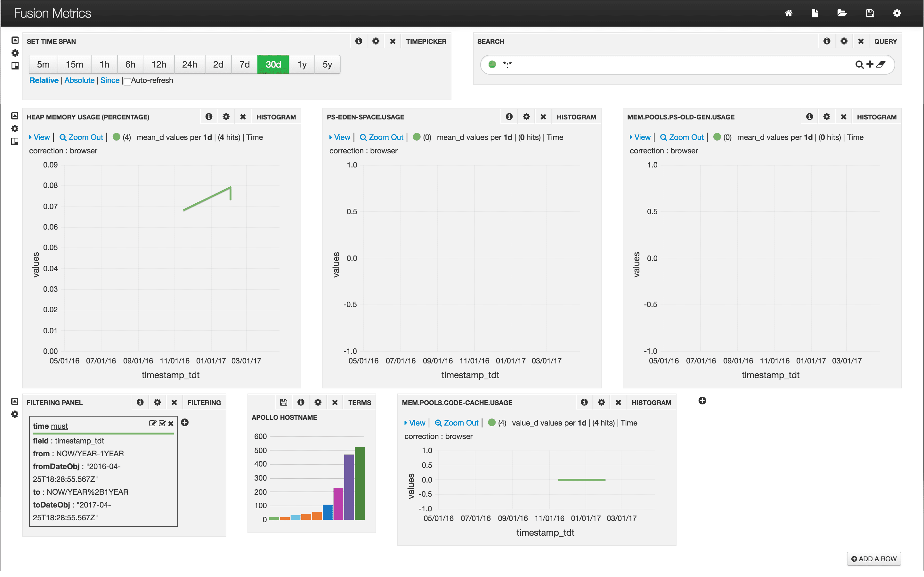Select the 15m time span
Screen dimensions: 924x577
click(74, 64)
